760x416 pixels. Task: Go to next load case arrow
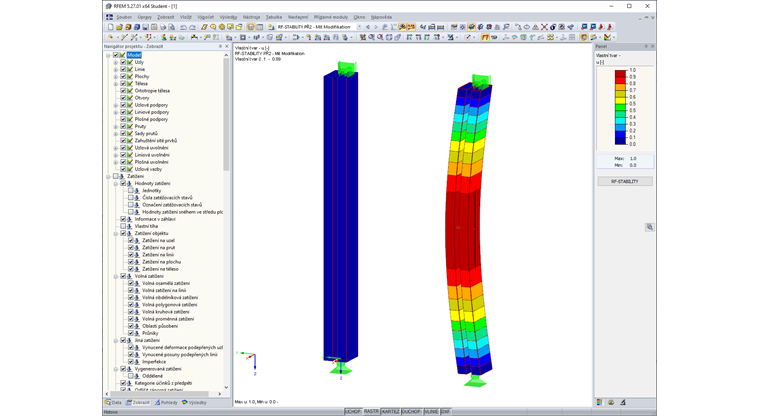coord(376,27)
